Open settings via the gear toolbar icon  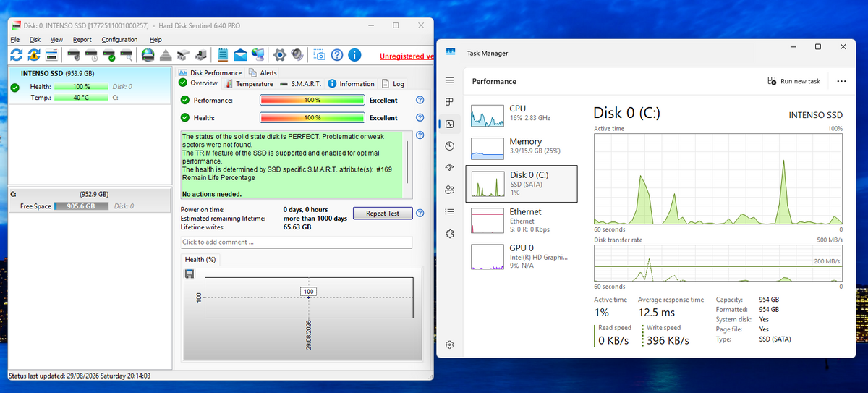pyautogui.click(x=279, y=55)
